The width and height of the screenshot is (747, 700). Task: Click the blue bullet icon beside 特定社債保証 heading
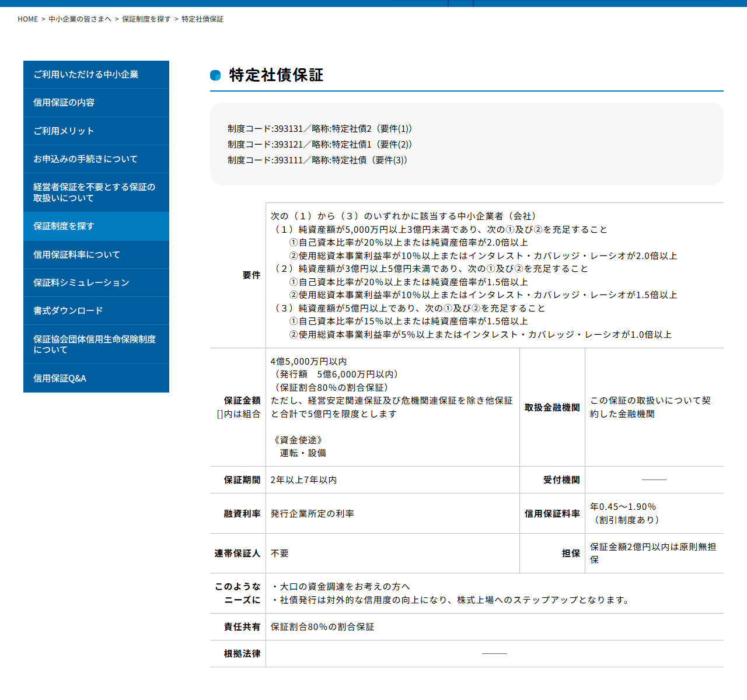(215, 75)
